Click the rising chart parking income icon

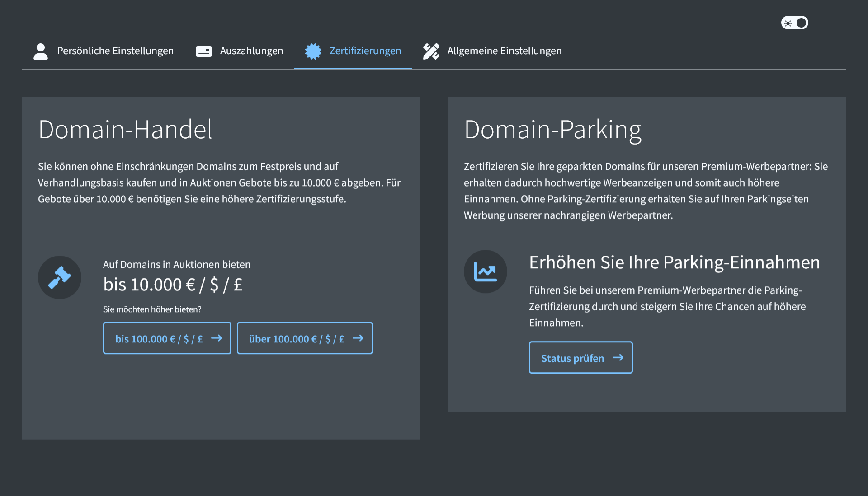tap(485, 271)
